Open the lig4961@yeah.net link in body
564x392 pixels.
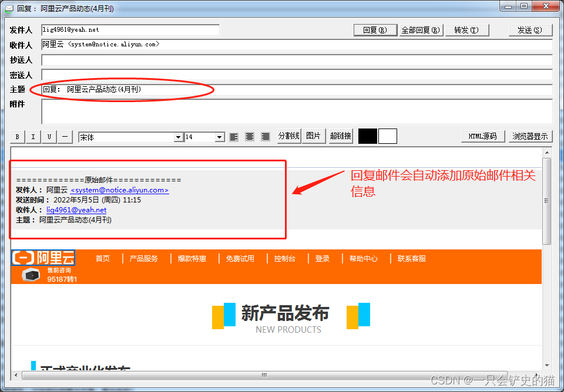tap(76, 210)
